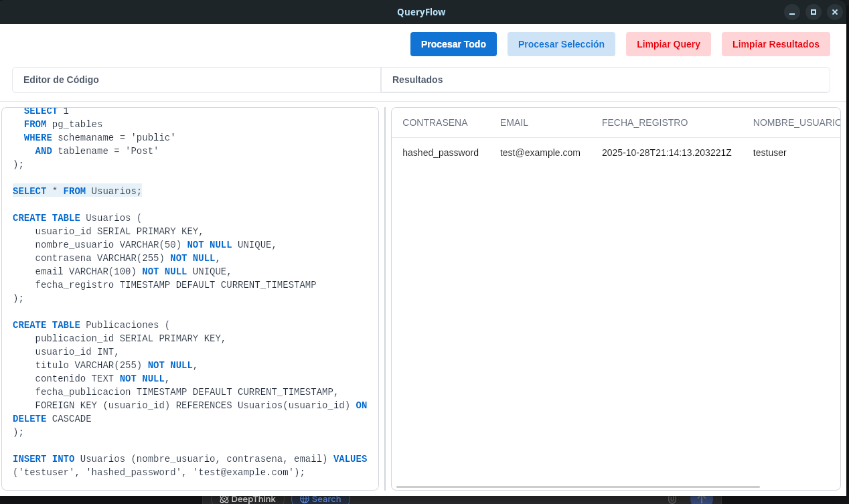
Task: Click the Procesar Selección button
Action: click(561, 44)
